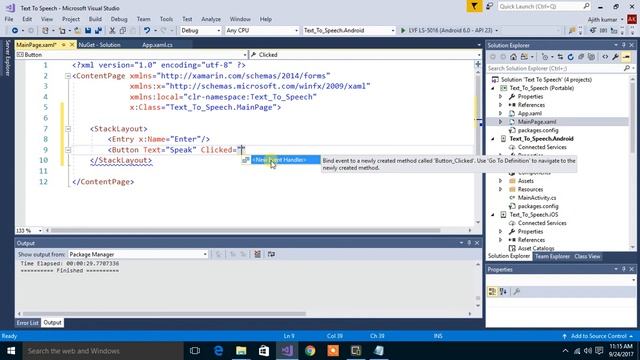
Task: Switch to App.xaml.cs tab
Action: point(158,45)
